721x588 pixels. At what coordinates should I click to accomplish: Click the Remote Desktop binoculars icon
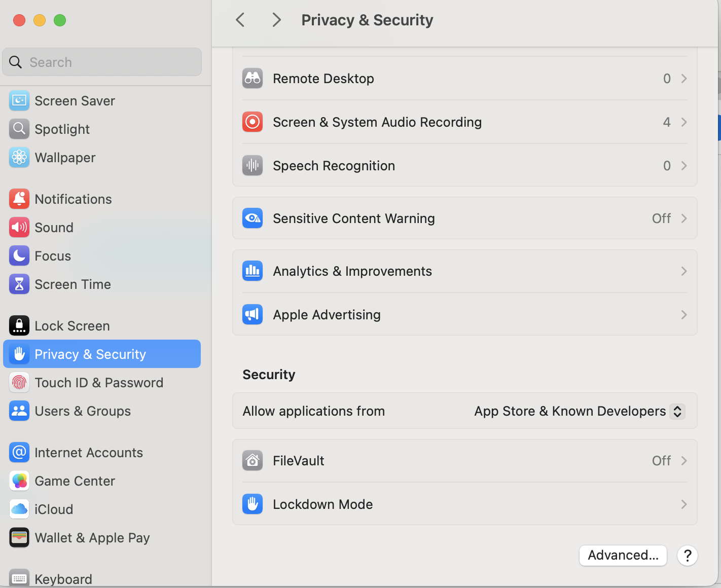click(253, 79)
